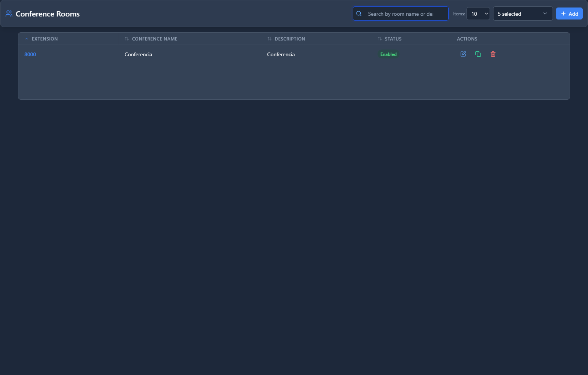Toggle the Enabled status badge
Image resolution: width=588 pixels, height=375 pixels.
tap(388, 54)
